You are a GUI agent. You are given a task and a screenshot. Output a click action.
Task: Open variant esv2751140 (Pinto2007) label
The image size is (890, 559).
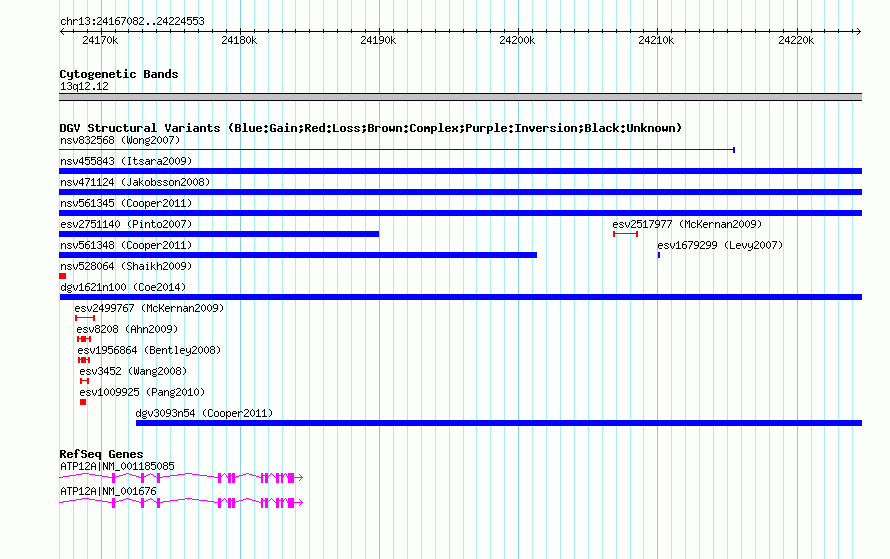pos(126,224)
